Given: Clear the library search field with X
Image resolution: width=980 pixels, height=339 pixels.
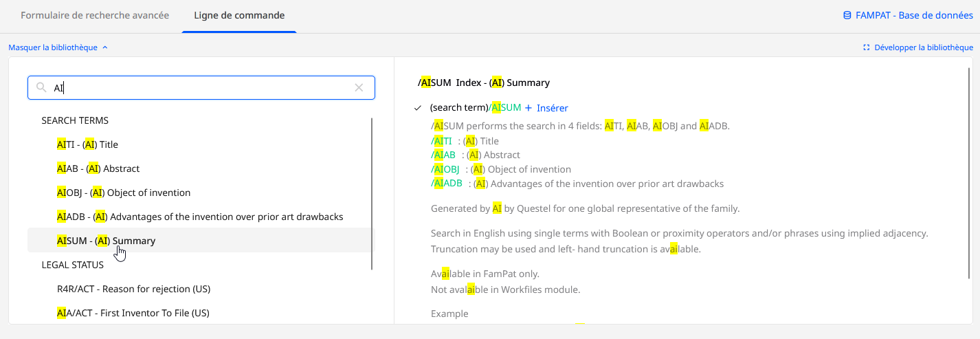Looking at the screenshot, I should [x=359, y=87].
